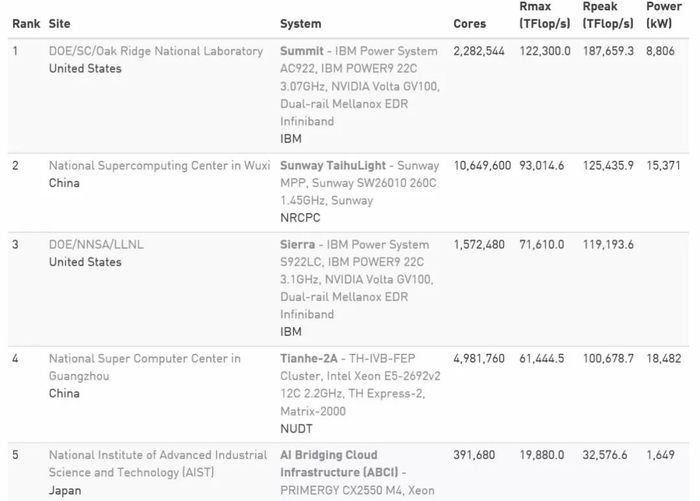Viewport: 700px width, 501px height.
Task: Click the Cores column header
Action: point(469,23)
